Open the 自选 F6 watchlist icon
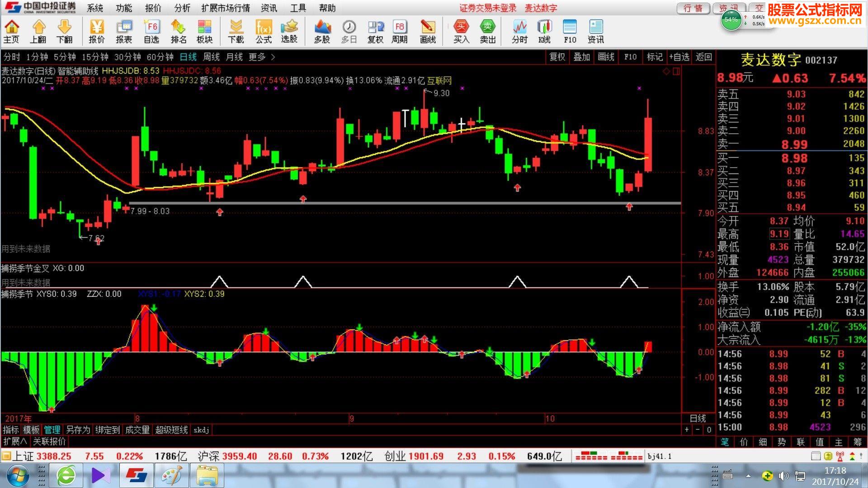The image size is (868, 488). click(x=151, y=32)
